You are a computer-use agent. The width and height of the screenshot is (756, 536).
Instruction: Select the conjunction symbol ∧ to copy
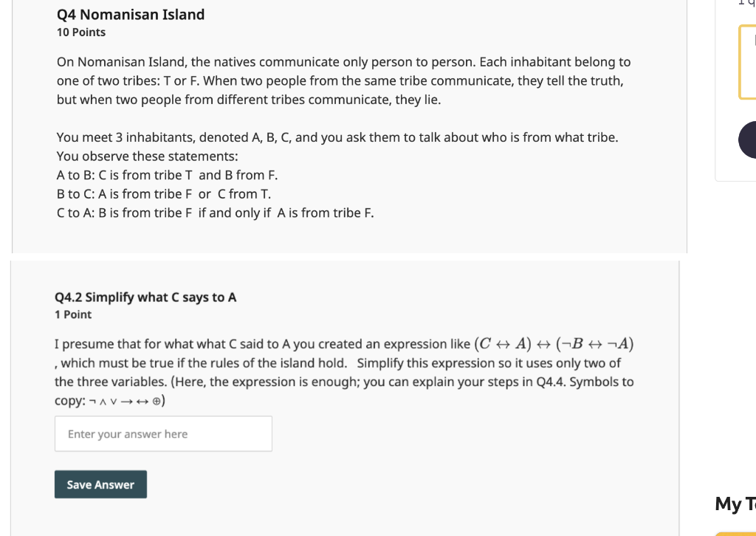104,401
